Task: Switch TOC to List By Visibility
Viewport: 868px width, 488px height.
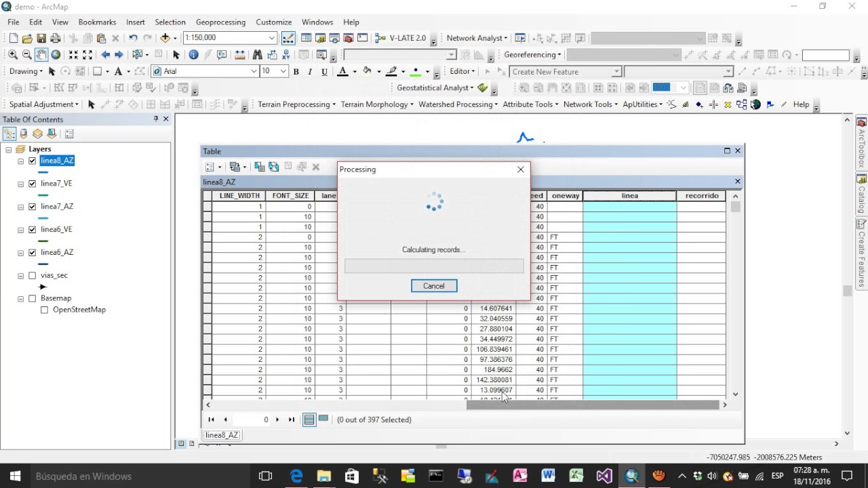Action: (x=37, y=134)
